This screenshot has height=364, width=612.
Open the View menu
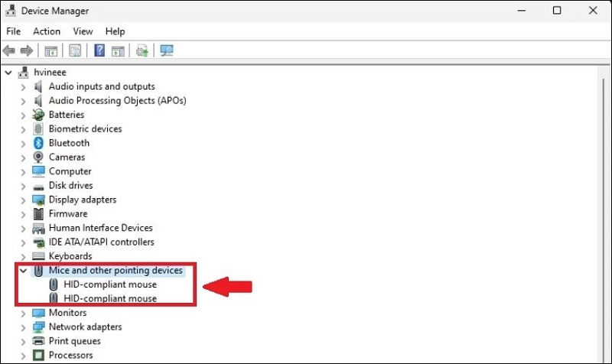click(83, 31)
